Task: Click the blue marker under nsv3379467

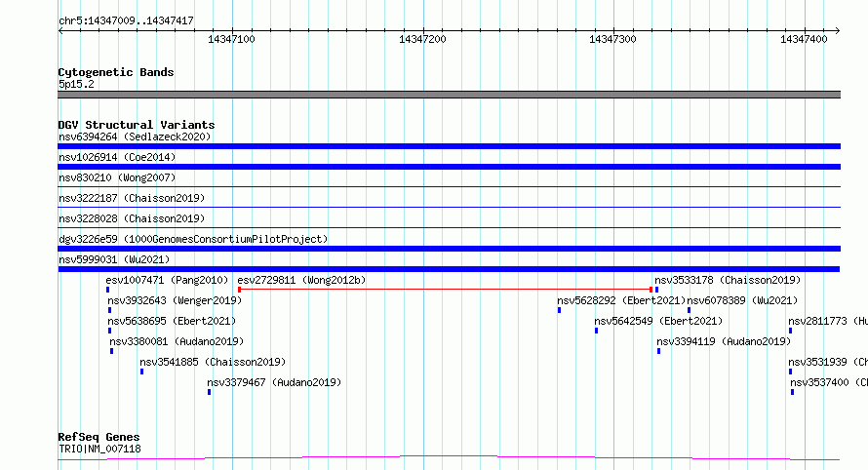Action: [210, 392]
